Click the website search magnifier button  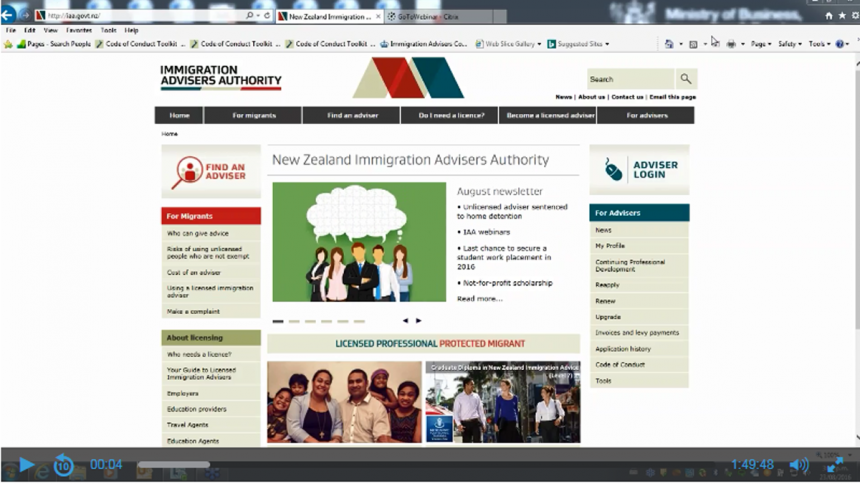[x=686, y=79]
